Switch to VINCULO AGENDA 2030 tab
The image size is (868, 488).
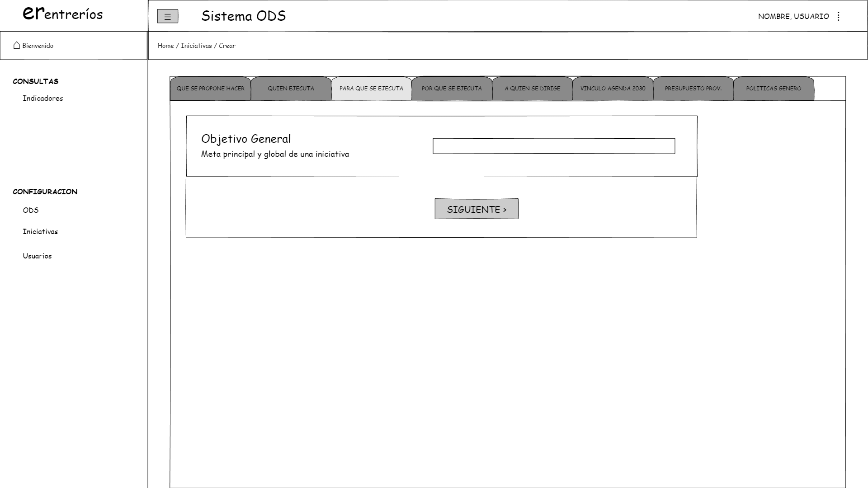coord(613,89)
